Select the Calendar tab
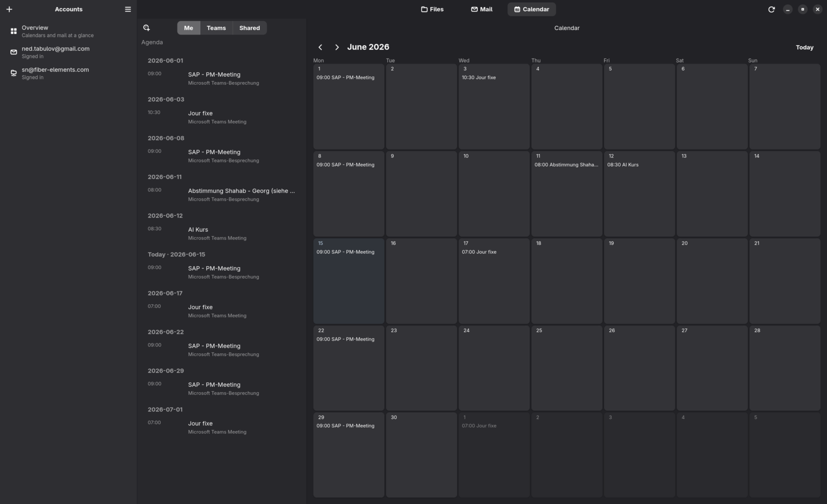 click(x=532, y=9)
